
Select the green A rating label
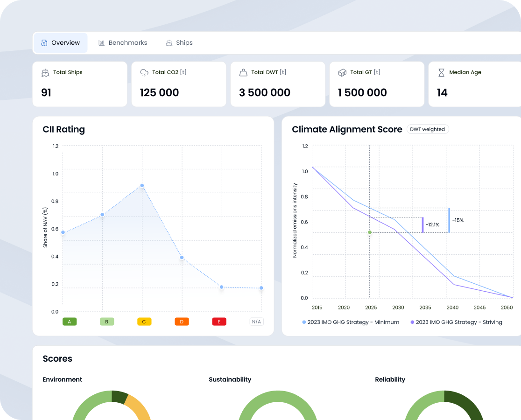(70, 322)
